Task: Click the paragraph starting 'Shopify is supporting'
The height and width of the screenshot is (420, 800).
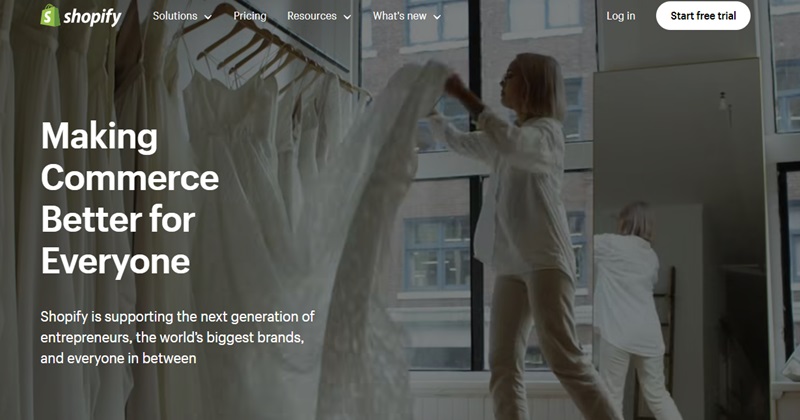Action: [x=178, y=337]
